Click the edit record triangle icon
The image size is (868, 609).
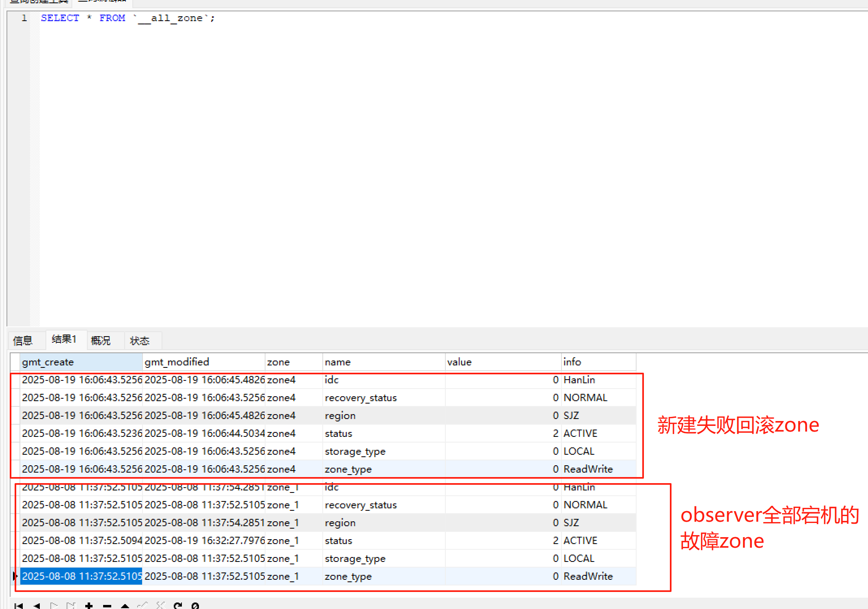[x=125, y=605]
